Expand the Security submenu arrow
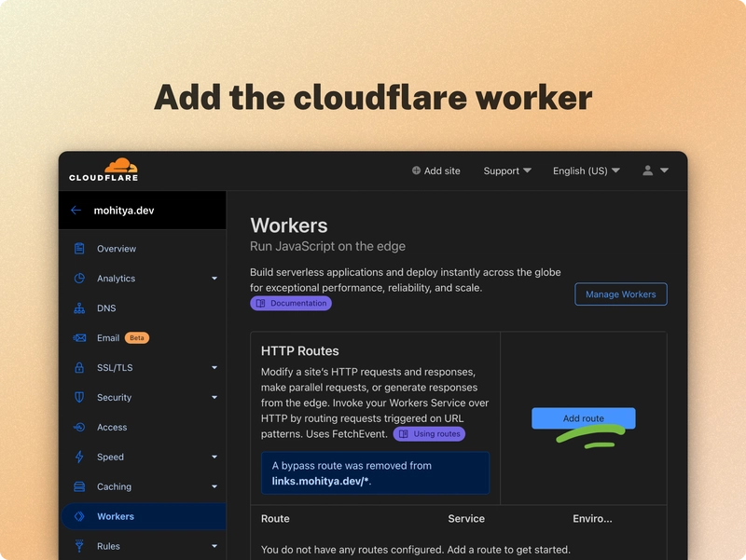The width and height of the screenshot is (746, 560). pyautogui.click(x=214, y=398)
